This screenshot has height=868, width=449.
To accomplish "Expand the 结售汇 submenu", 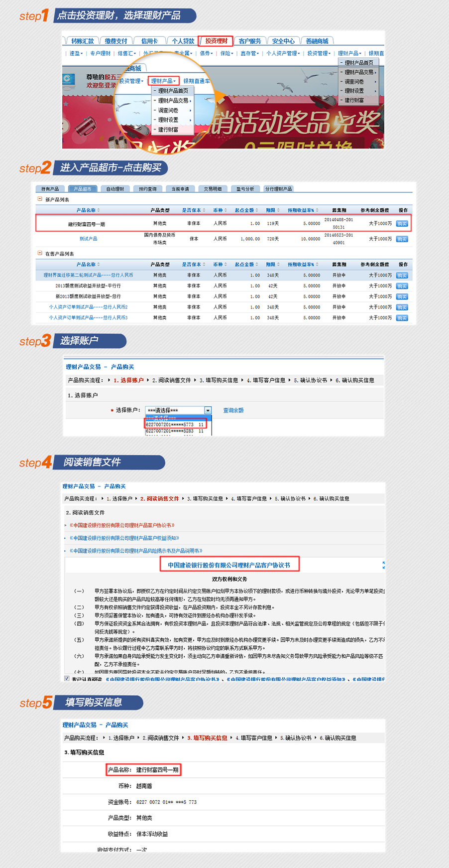I will 126,53.
